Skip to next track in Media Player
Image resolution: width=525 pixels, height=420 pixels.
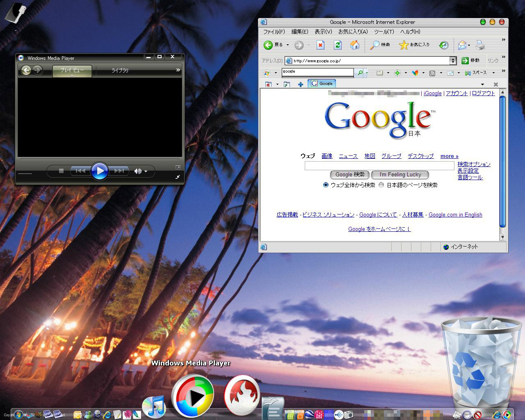(x=119, y=171)
